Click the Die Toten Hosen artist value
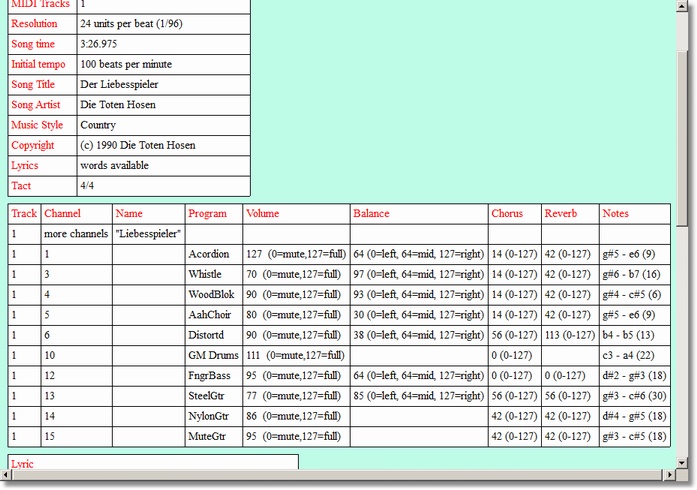The width and height of the screenshot is (697, 490). click(x=118, y=105)
